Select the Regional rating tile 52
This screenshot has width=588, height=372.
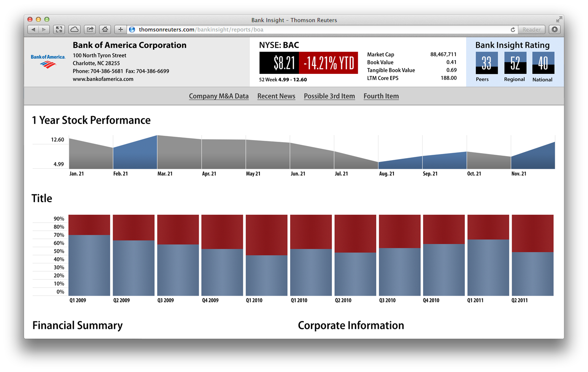pos(515,63)
